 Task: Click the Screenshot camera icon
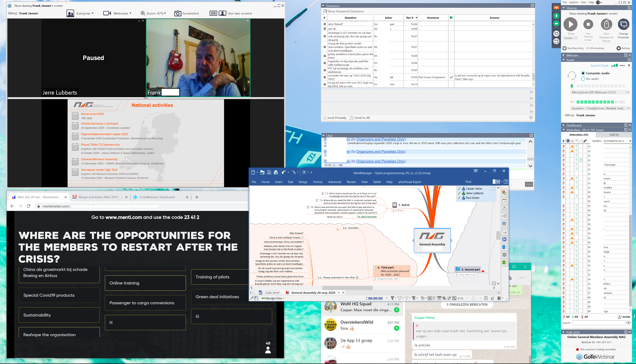pos(178,13)
